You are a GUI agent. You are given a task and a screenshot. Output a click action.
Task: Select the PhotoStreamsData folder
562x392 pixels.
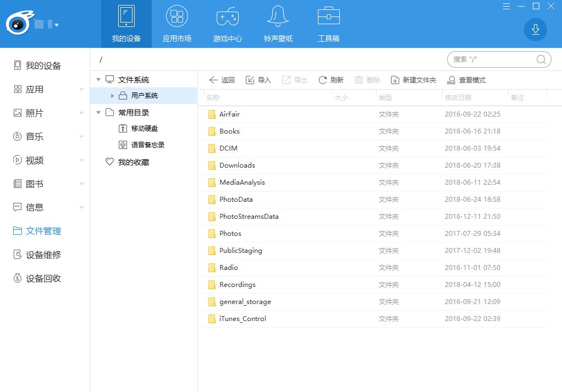tap(372, 217)
